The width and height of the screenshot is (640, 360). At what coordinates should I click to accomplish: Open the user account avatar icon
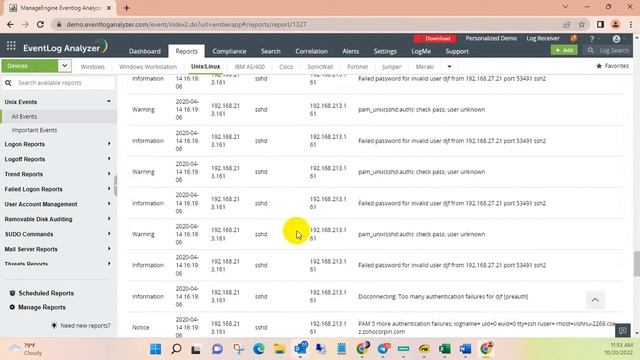[x=616, y=39]
